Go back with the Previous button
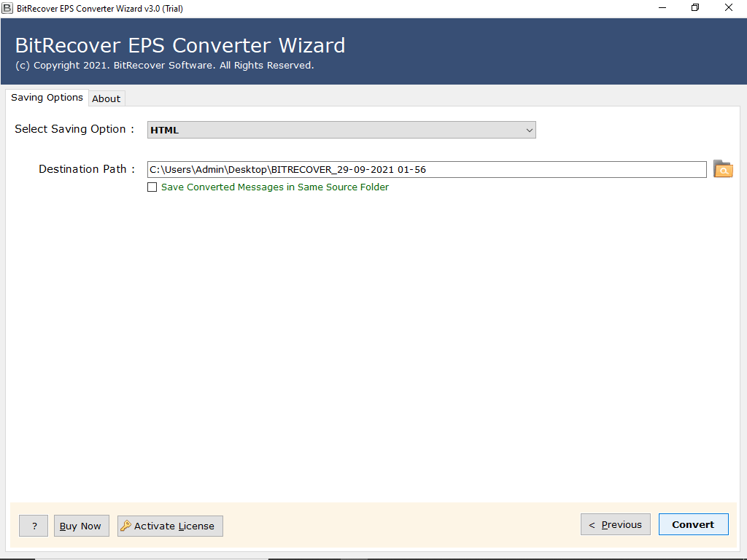 [615, 524]
